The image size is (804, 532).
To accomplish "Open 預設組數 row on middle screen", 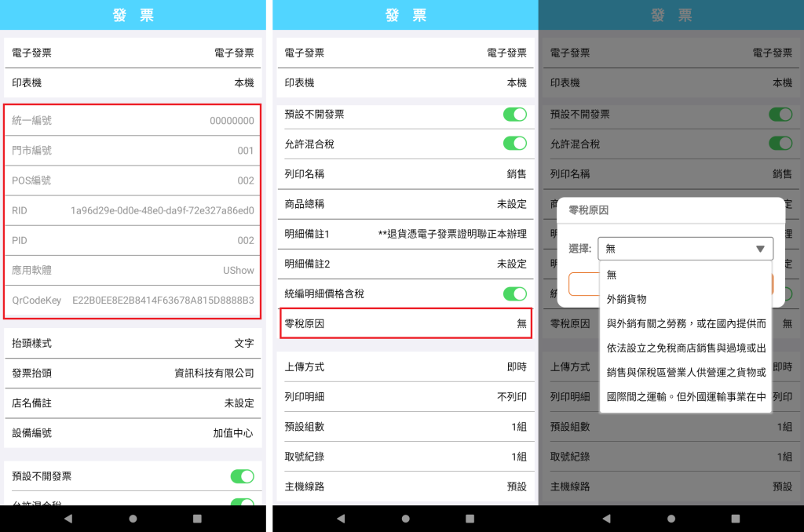I will click(406, 427).
